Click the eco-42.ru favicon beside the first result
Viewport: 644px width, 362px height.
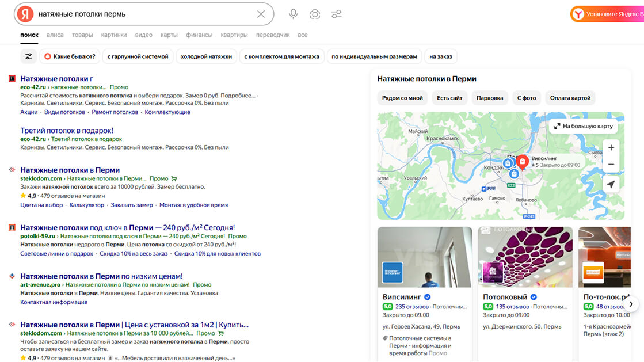[12, 78]
